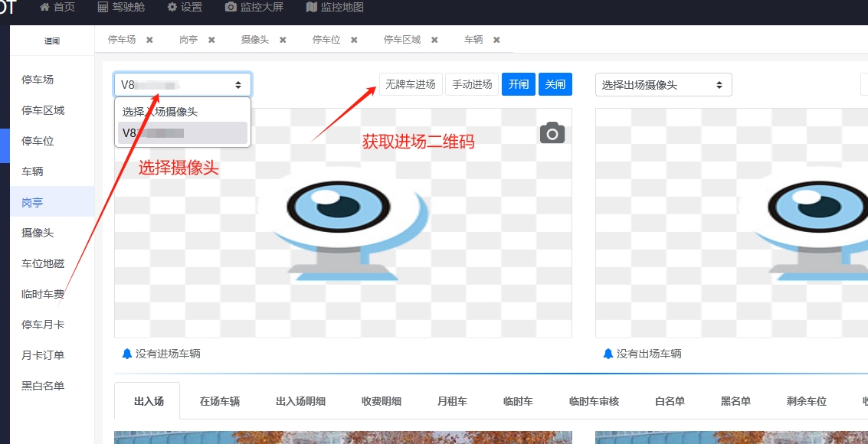868x444 pixels.
Task: Select 岗亭 in the sidebar
Action: click(x=52, y=202)
